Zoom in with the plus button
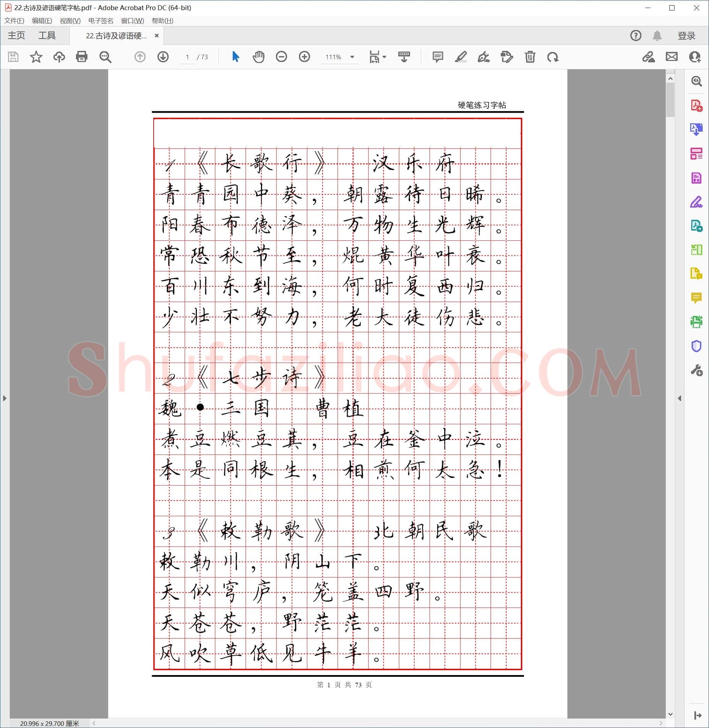The image size is (709, 728). (x=305, y=57)
